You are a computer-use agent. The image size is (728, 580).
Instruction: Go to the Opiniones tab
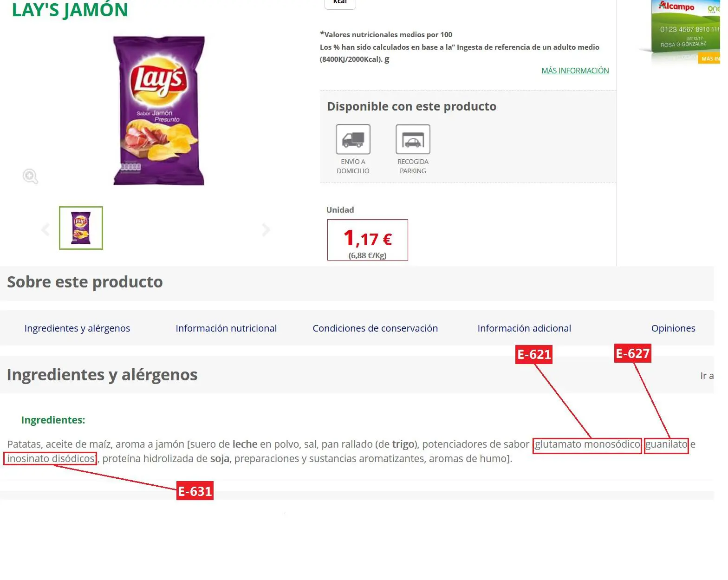[673, 328]
